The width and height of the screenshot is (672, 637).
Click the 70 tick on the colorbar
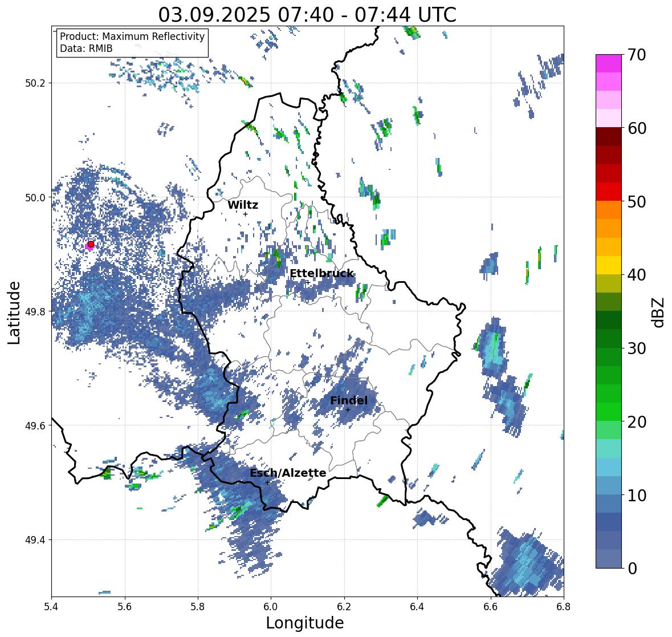point(637,55)
